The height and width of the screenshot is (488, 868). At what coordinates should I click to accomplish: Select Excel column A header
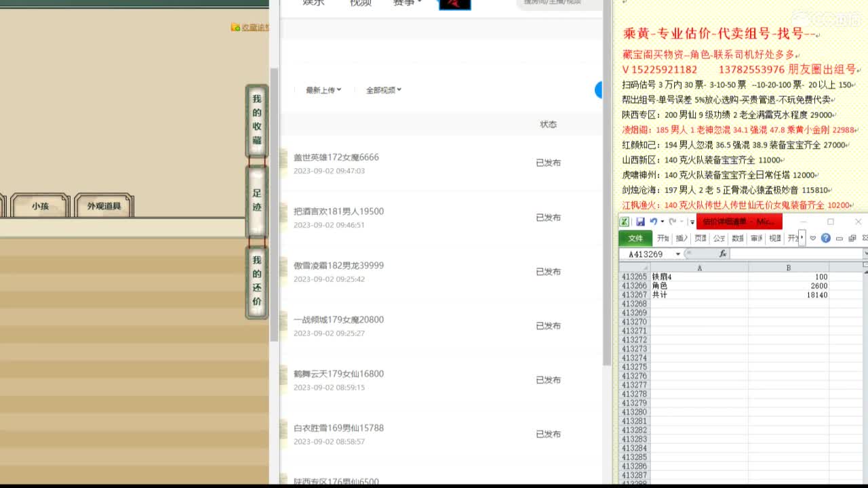point(699,268)
